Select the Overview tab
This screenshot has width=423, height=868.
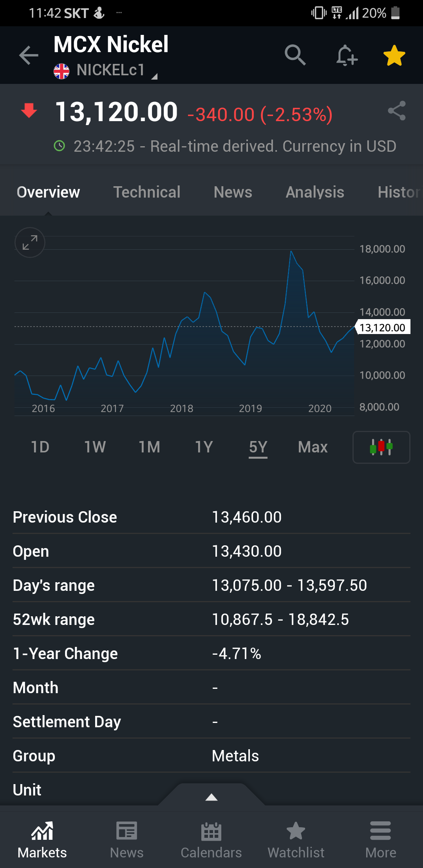[48, 192]
